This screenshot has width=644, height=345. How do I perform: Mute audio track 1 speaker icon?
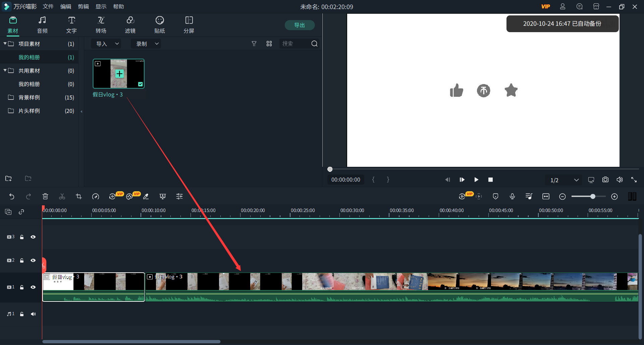coord(33,314)
